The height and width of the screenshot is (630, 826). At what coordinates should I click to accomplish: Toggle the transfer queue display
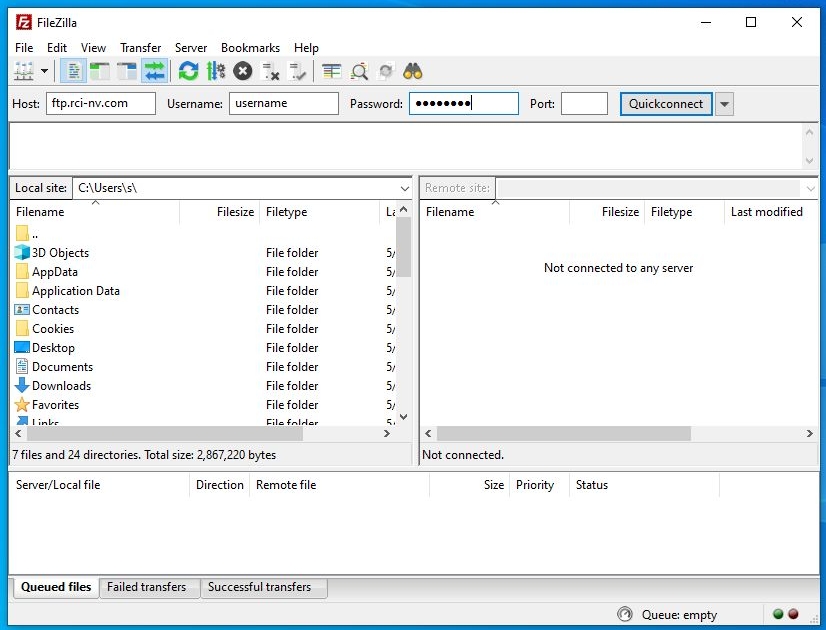[154, 71]
